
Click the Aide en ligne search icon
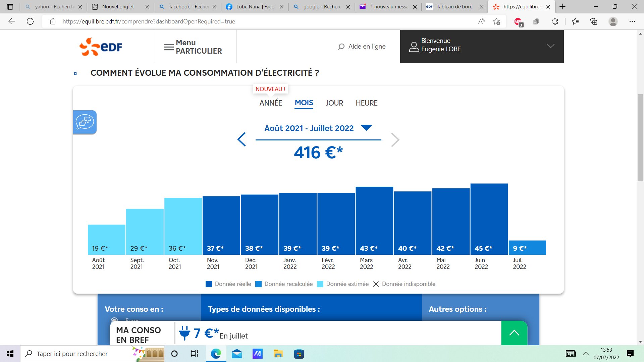click(x=341, y=47)
